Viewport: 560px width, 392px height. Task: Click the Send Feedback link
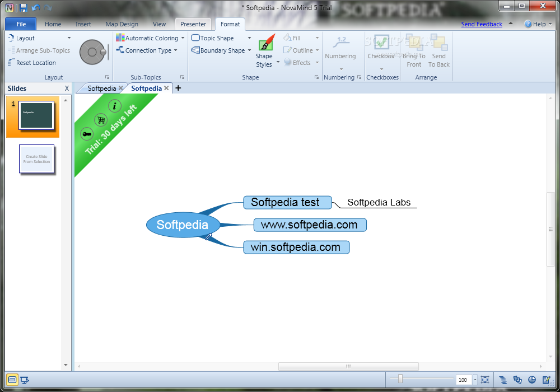(482, 24)
